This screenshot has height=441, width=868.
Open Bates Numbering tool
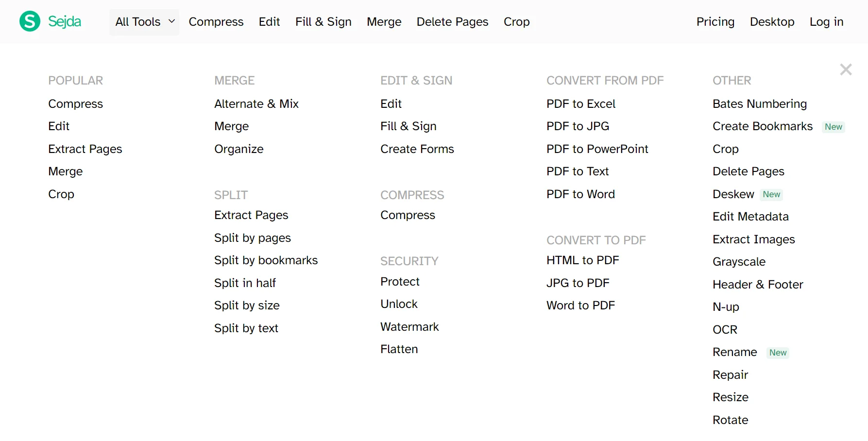[x=759, y=104]
